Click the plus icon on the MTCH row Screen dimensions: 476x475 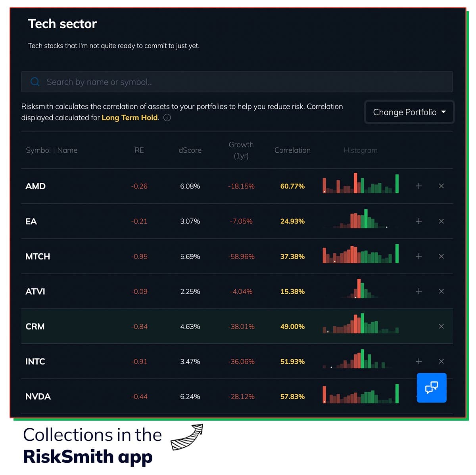[418, 256]
